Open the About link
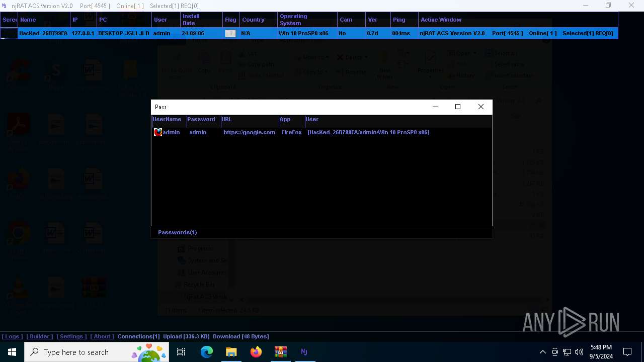 tap(102, 336)
